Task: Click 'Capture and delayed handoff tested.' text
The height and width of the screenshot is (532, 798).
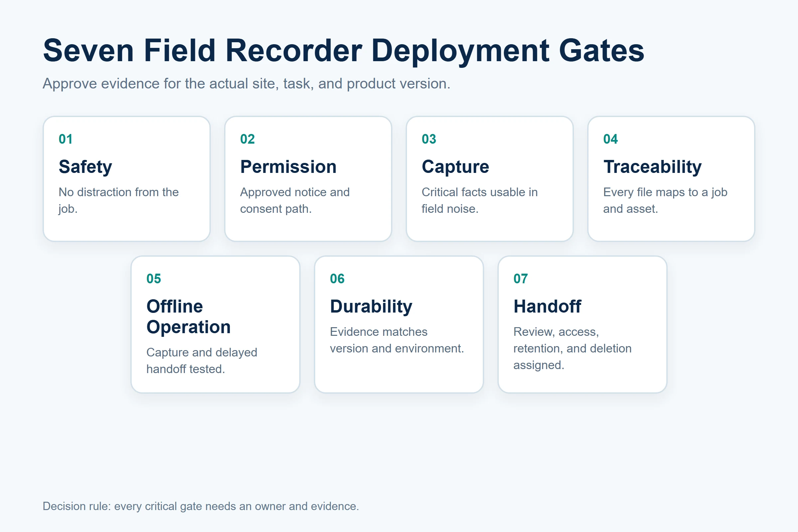Action: coord(201,361)
